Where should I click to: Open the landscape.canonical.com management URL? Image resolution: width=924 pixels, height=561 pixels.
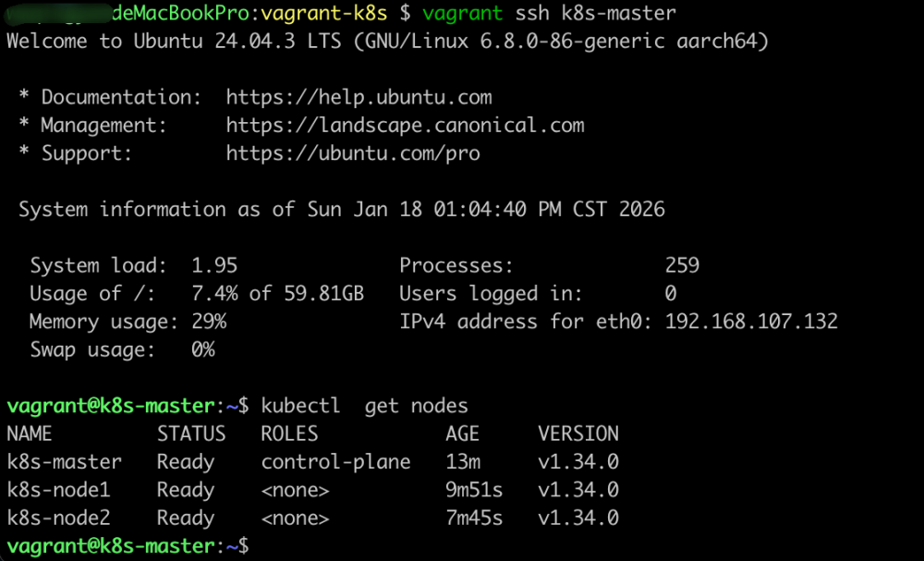tap(405, 126)
